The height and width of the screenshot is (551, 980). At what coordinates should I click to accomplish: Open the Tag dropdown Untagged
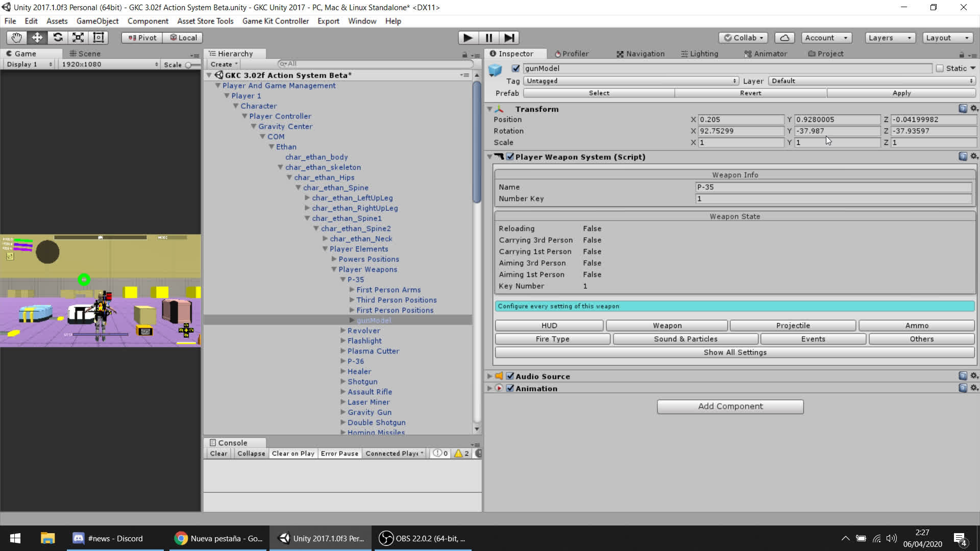click(631, 81)
